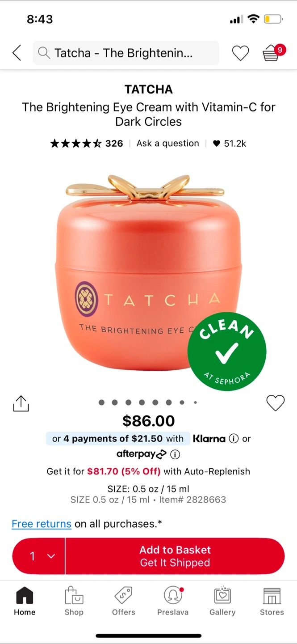The width and height of the screenshot is (297, 644).
Task: Go to the Stores tab
Action: pyautogui.click(x=272, y=602)
